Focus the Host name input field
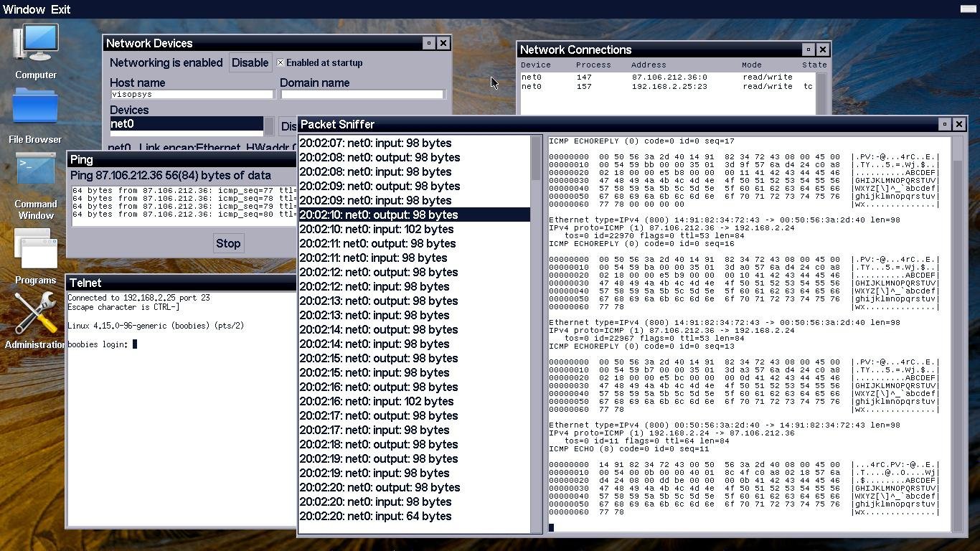The width and height of the screenshot is (980, 551). point(192,94)
